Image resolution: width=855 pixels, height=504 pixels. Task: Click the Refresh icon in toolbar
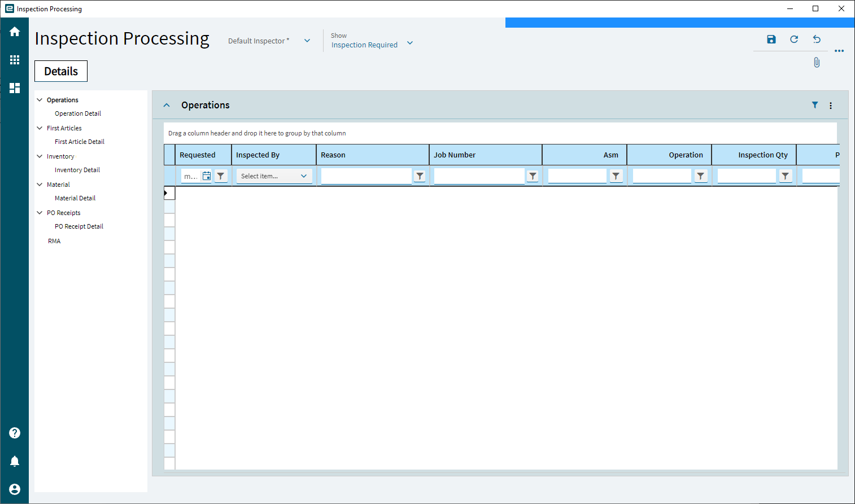tap(794, 39)
